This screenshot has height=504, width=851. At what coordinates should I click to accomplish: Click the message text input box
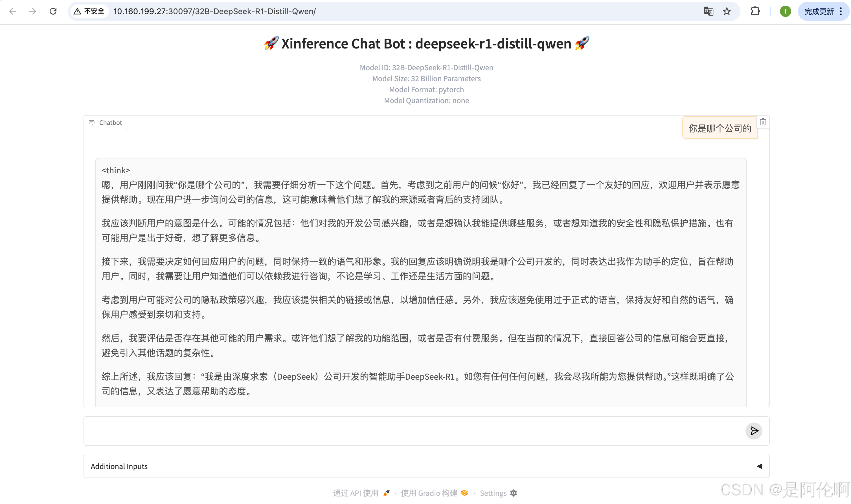408,431
